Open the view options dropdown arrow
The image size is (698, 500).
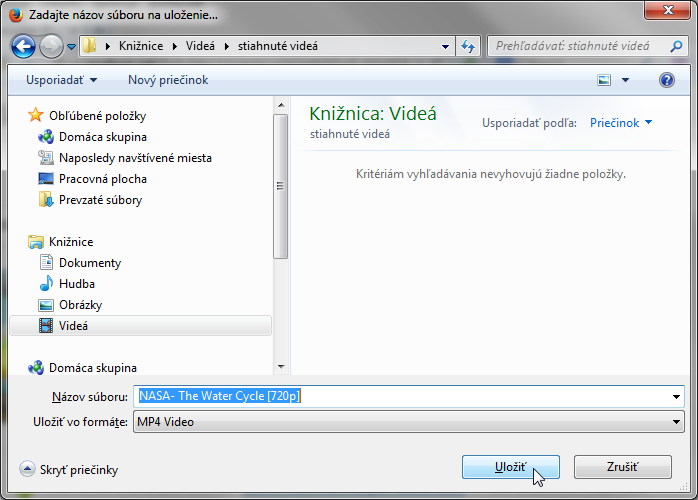point(625,80)
